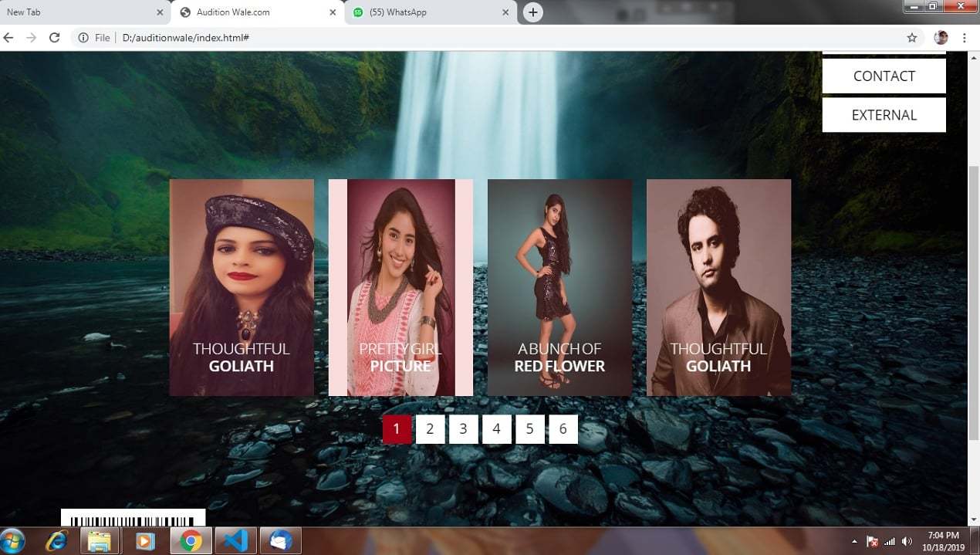This screenshot has height=555, width=980.
Task: Open Internet Explorer from the taskbar
Action: [56, 541]
